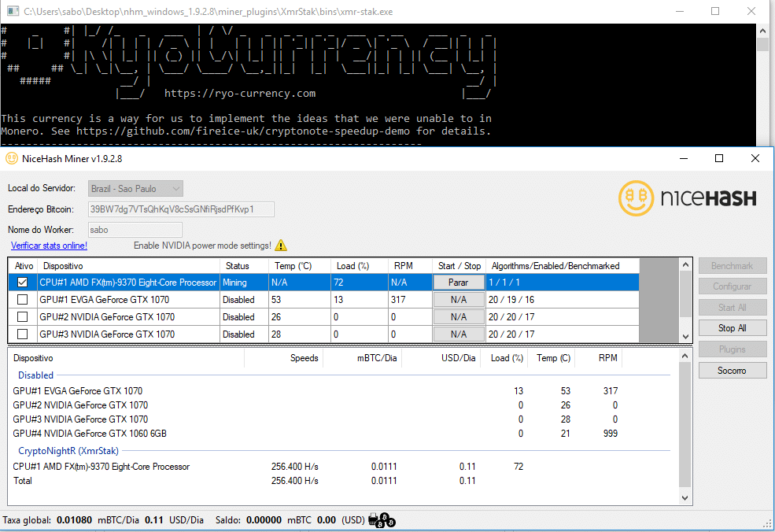Click the NiceHash Miner title bar icon
This screenshot has width=775, height=532.
12,158
